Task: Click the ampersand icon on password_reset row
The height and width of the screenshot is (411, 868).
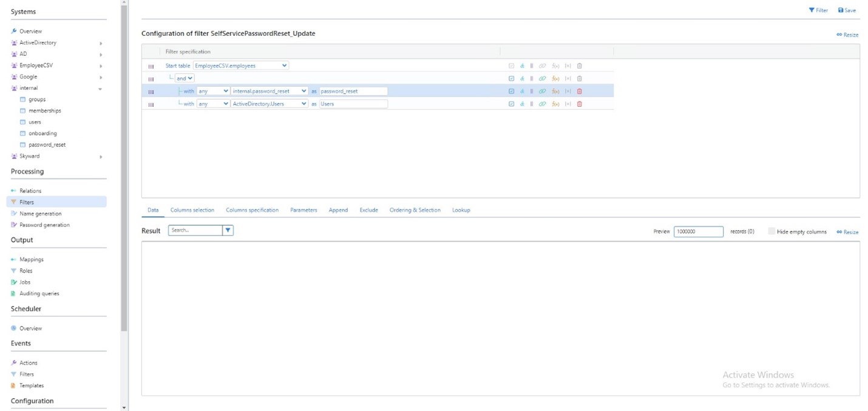Action: click(x=522, y=91)
